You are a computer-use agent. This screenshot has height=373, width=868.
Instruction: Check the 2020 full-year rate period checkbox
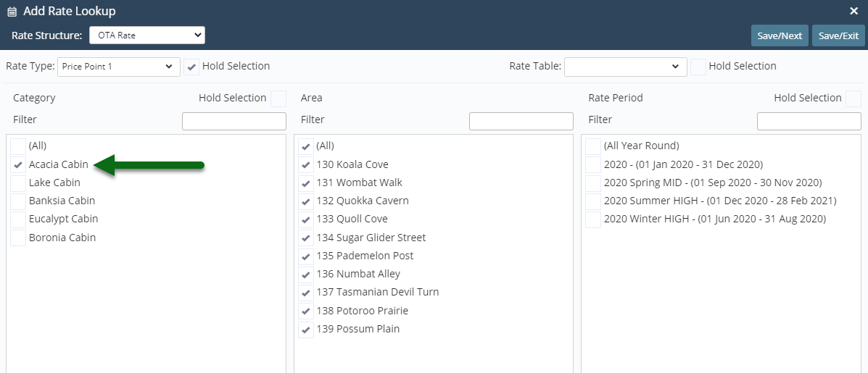tap(593, 164)
